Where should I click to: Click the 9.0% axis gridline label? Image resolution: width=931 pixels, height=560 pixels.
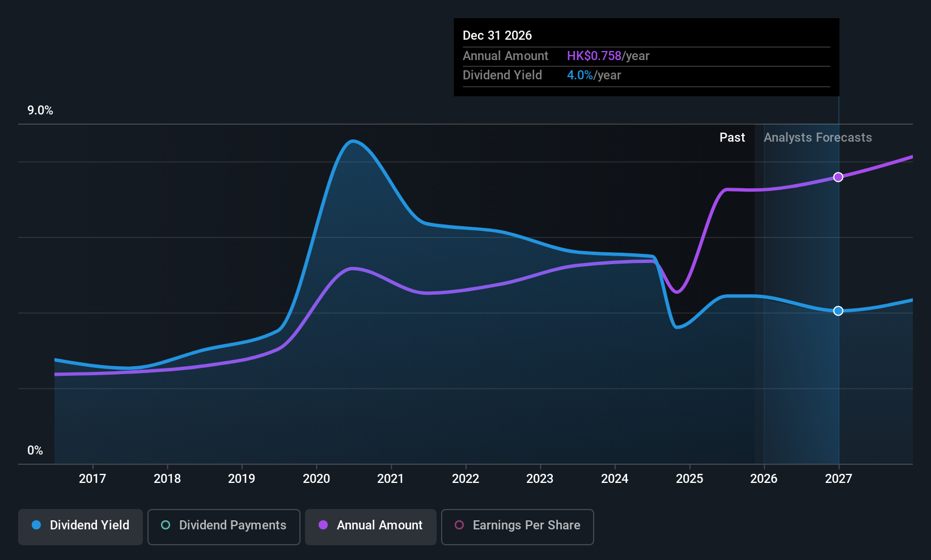40,111
